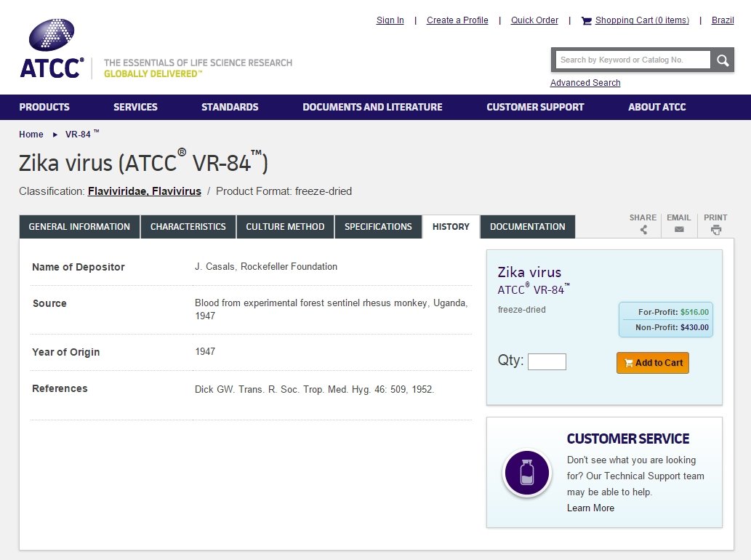Viewport: 751px width, 560px height.
Task: Click the purple vial Customer Service icon
Action: 527,473
